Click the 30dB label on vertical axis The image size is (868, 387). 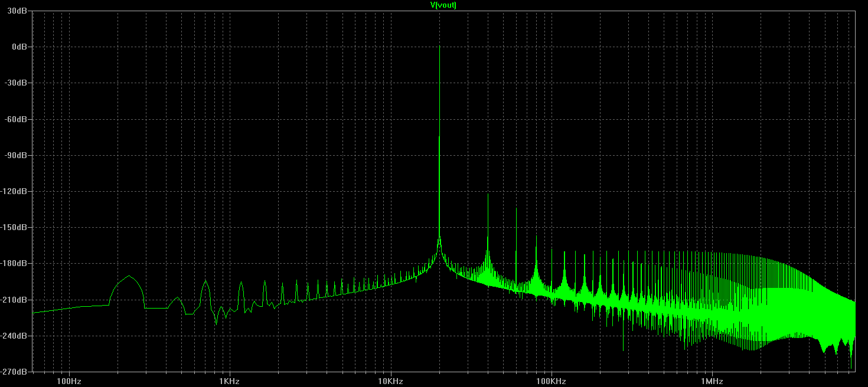(x=18, y=11)
